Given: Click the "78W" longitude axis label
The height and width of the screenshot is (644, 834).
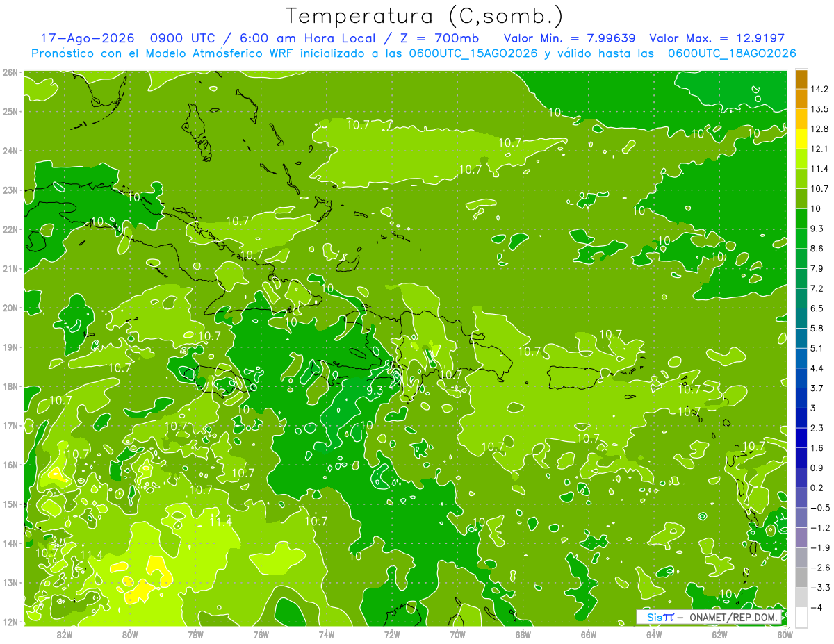Looking at the screenshot, I should click(195, 634).
